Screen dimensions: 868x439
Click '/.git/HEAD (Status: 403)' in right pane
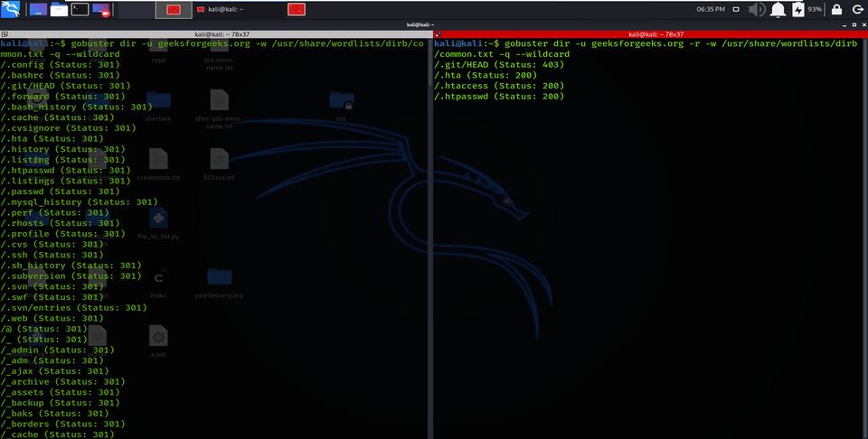click(x=499, y=65)
